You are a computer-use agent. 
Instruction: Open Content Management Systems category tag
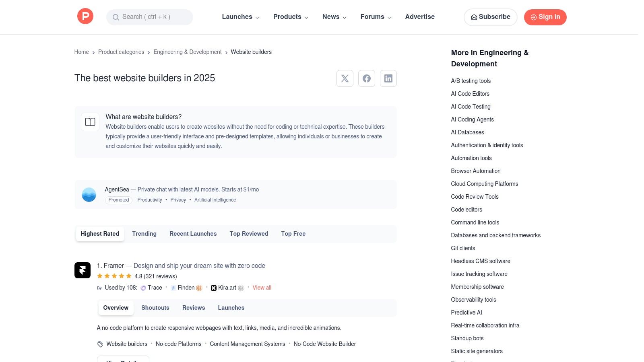point(248,344)
